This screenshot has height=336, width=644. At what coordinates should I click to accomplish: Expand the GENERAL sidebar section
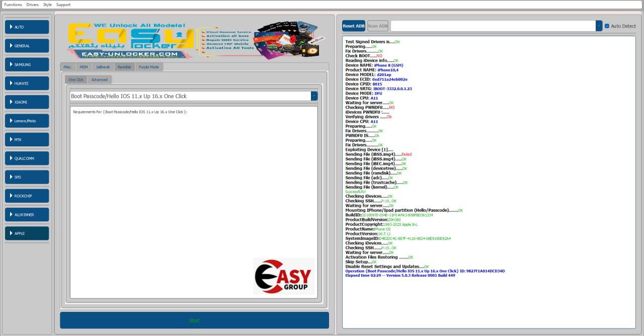click(x=27, y=46)
